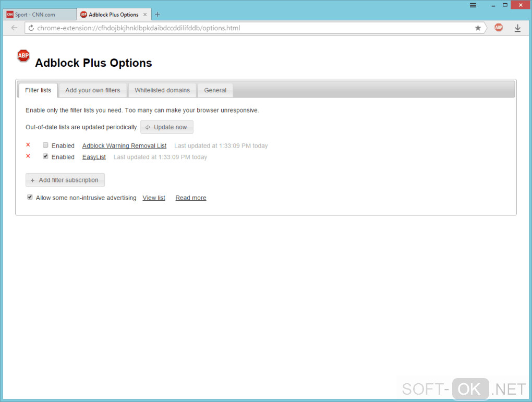The image size is (532, 402).
Task: Minimize the browser window
Action: click(493, 5)
